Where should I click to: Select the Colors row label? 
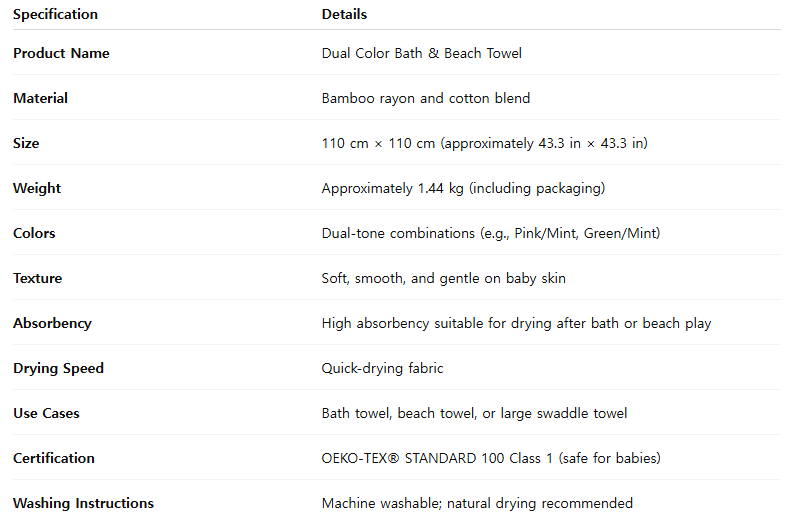pyautogui.click(x=34, y=233)
